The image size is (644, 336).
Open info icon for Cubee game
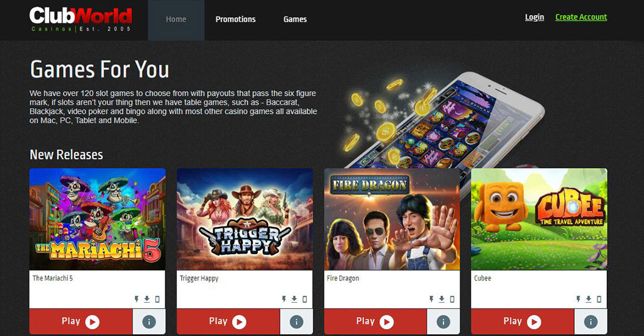pyautogui.click(x=591, y=322)
